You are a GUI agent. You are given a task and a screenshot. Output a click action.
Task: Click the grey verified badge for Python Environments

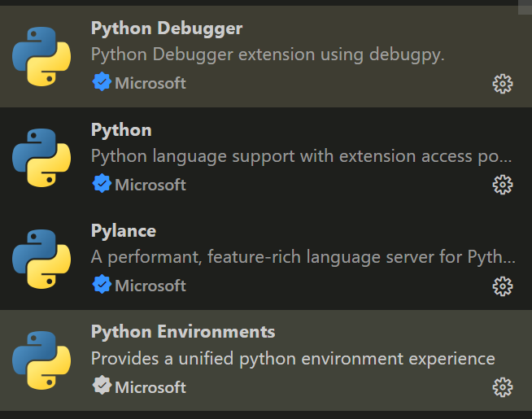(101, 386)
